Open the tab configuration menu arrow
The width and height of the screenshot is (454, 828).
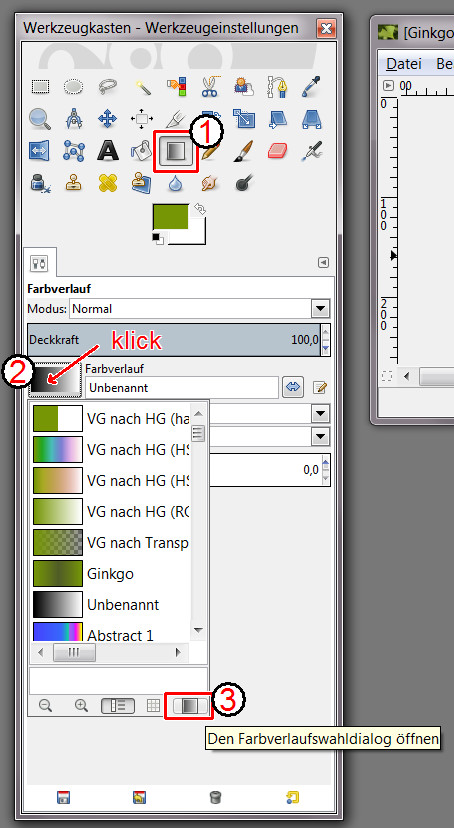click(x=324, y=262)
